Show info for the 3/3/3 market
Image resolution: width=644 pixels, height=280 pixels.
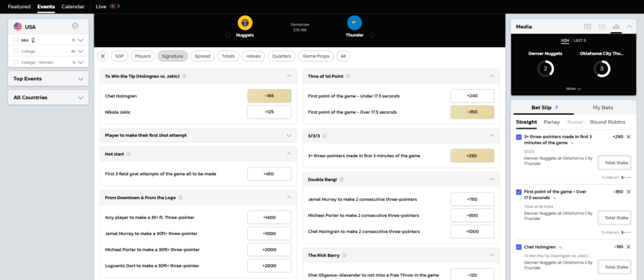tap(325, 135)
